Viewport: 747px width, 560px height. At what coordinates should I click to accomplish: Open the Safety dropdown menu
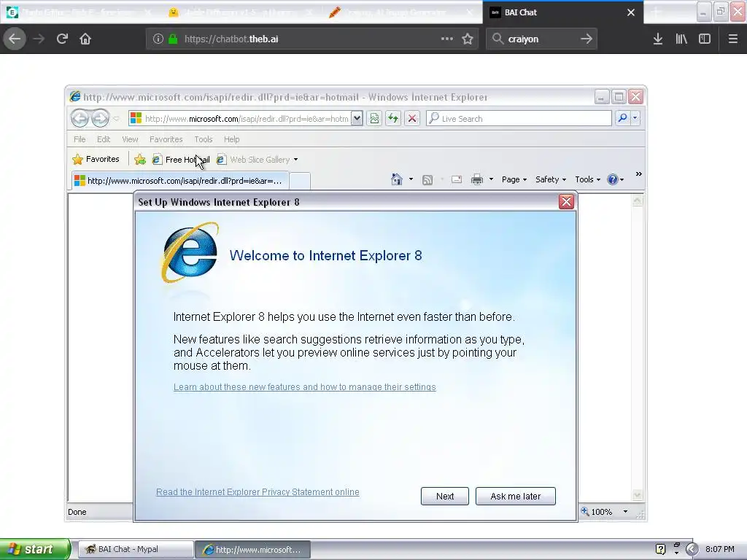[550, 179]
